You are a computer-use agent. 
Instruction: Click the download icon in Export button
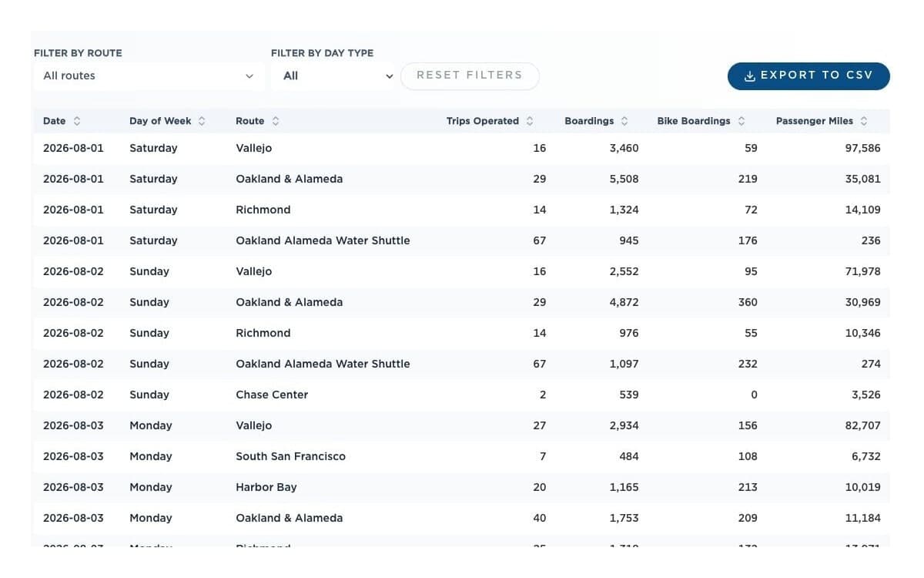(750, 76)
